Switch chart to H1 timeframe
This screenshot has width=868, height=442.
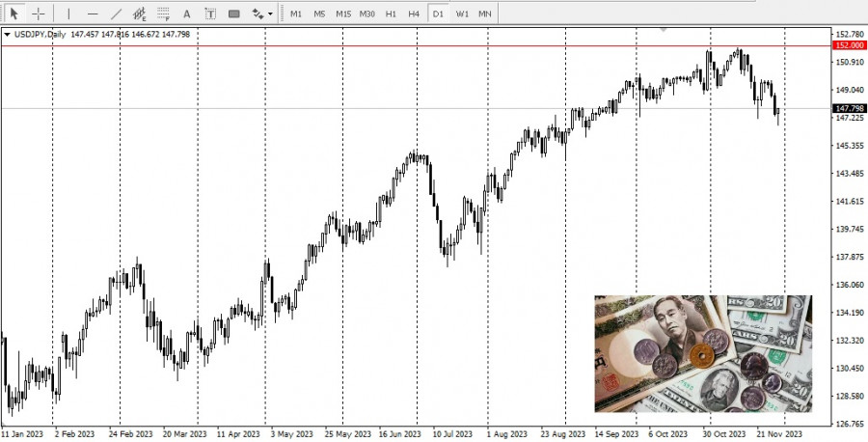(x=391, y=14)
